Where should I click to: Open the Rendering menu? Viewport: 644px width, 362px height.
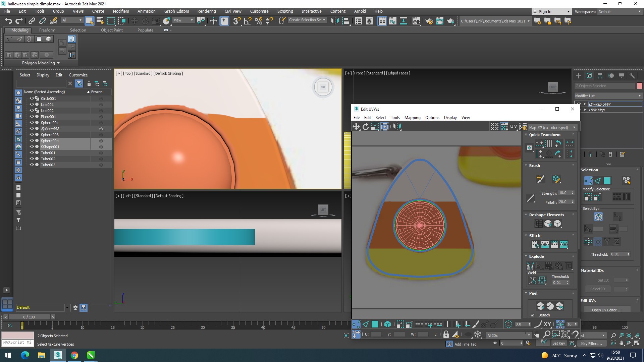coord(207,11)
